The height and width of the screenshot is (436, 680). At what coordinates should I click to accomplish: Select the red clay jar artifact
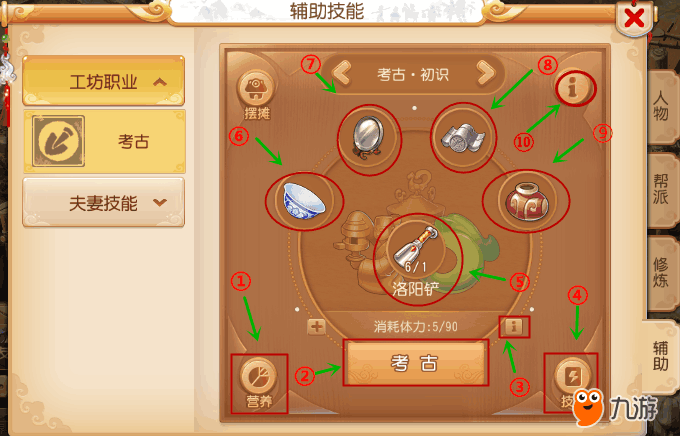526,201
